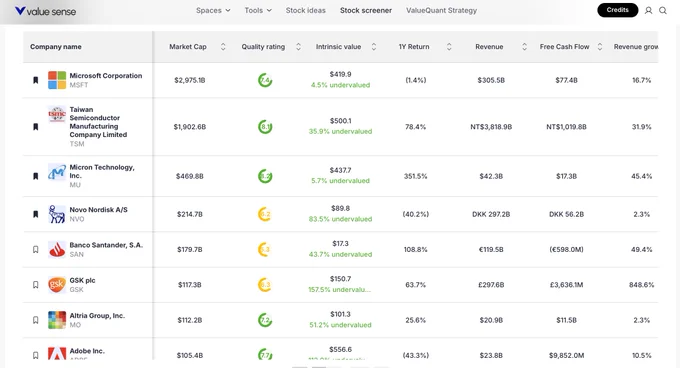Go to ValueQuant Strategy tab
This screenshot has height=368, width=680.
coord(441,10)
